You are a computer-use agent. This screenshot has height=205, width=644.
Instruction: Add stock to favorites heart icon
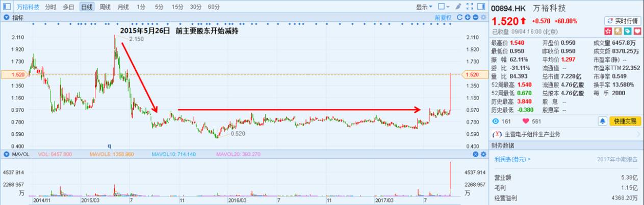click(x=637, y=31)
